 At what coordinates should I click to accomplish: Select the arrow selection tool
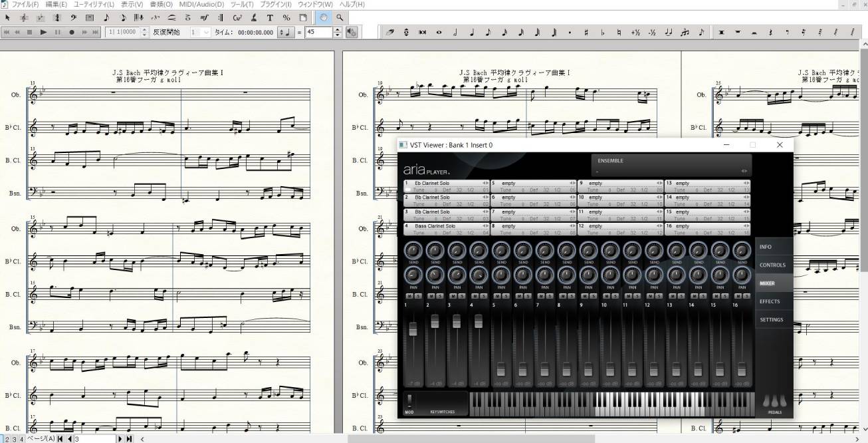(x=8, y=17)
